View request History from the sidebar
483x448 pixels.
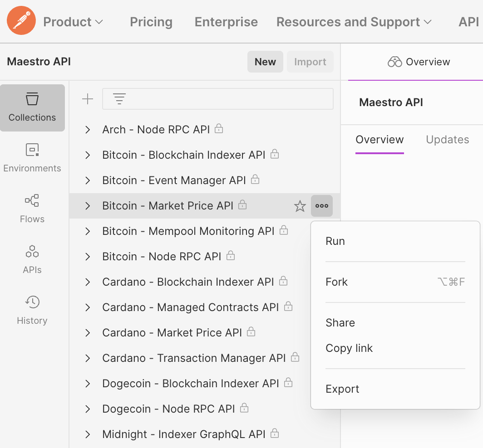pyautogui.click(x=32, y=309)
